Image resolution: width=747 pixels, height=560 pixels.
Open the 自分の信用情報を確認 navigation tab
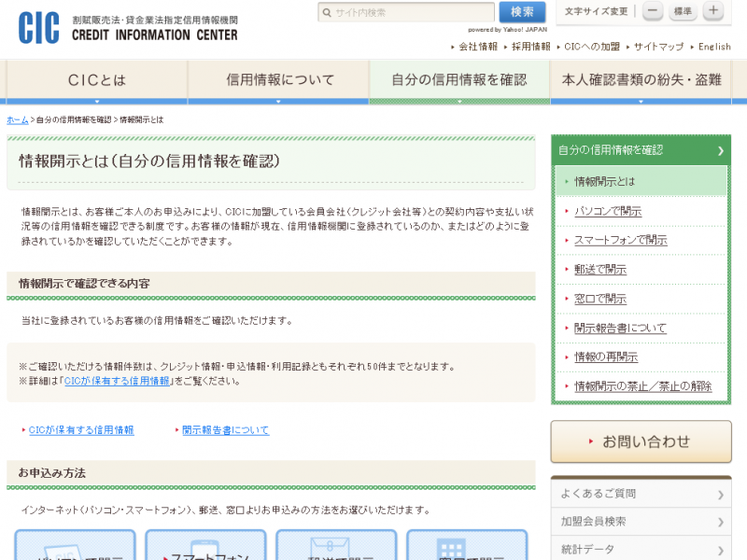tap(459, 80)
